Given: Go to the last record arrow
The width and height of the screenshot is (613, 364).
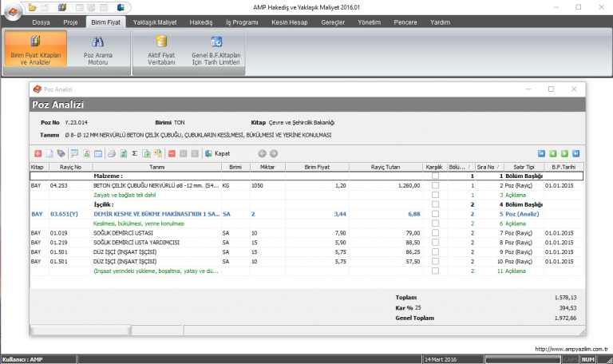Looking at the screenshot, I should pos(576,152).
